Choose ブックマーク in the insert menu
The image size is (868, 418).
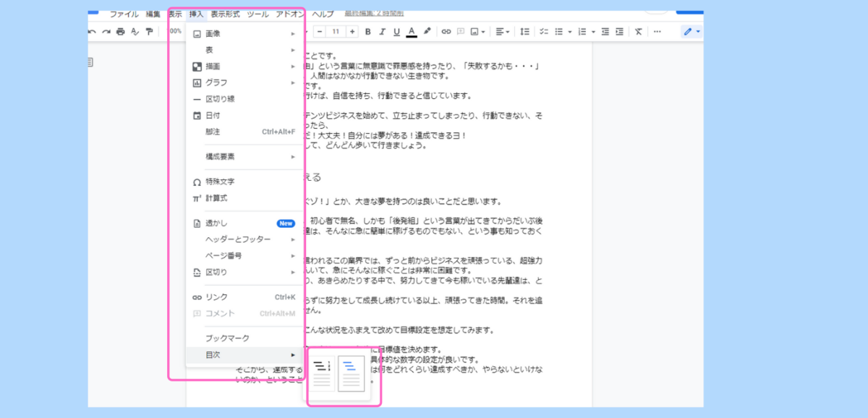pos(244,338)
